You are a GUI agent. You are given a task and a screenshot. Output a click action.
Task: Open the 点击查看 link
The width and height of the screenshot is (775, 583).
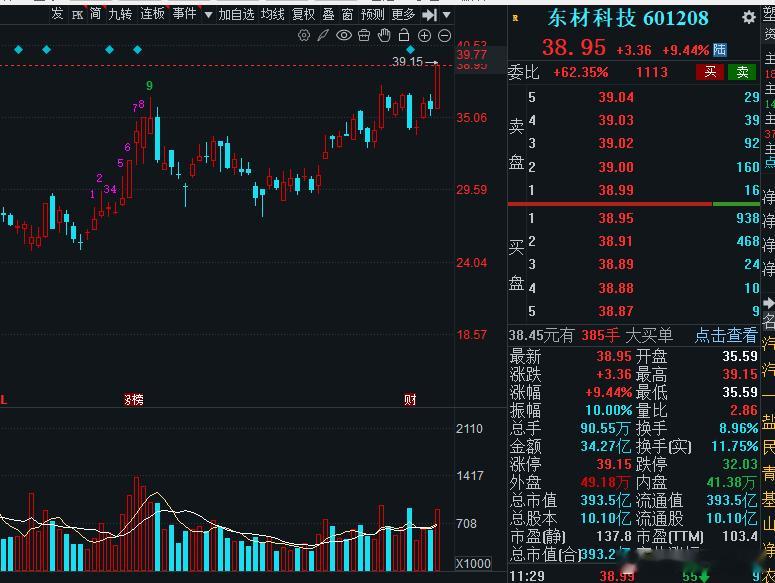click(726, 335)
